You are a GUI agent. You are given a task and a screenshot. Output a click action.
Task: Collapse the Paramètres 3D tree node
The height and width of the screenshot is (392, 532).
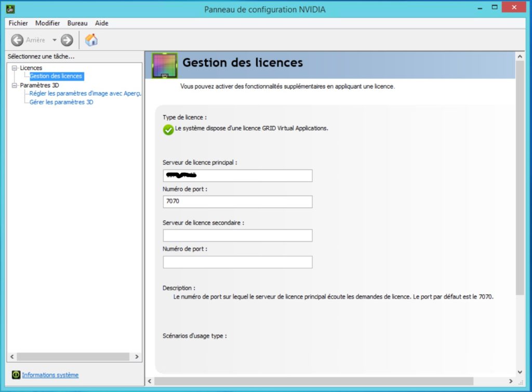pyautogui.click(x=14, y=85)
